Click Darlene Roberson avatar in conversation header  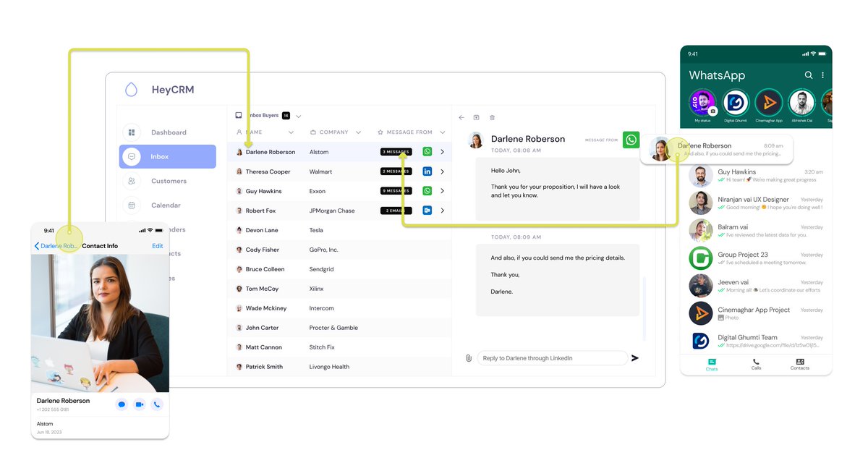point(476,140)
